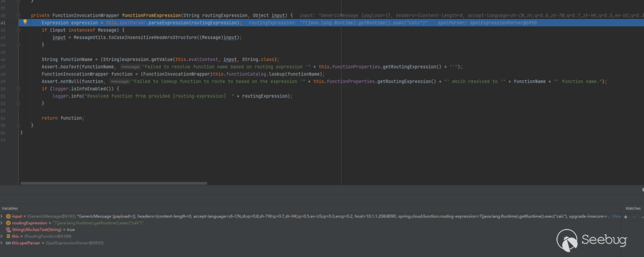This screenshot has height=257, width=644.
Task: Click the yellow lightbulb intention icon
Action: coord(24,21)
